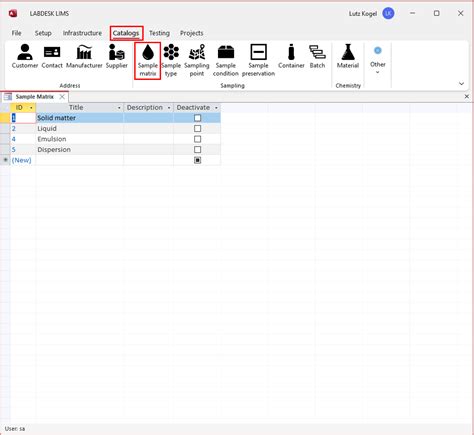474x435 pixels.
Task: Maximize the LABDESK LIMS window
Action: coord(436,13)
